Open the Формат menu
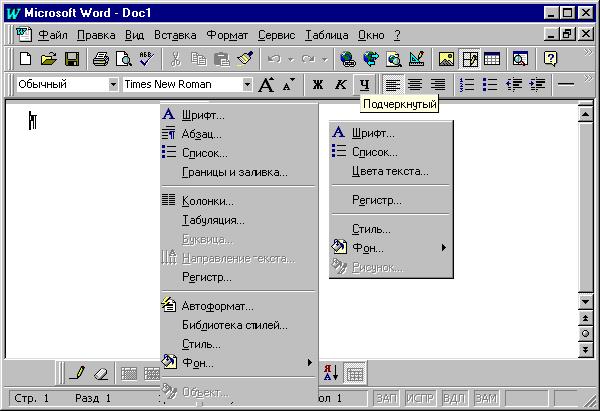600x411 pixels. tap(227, 35)
